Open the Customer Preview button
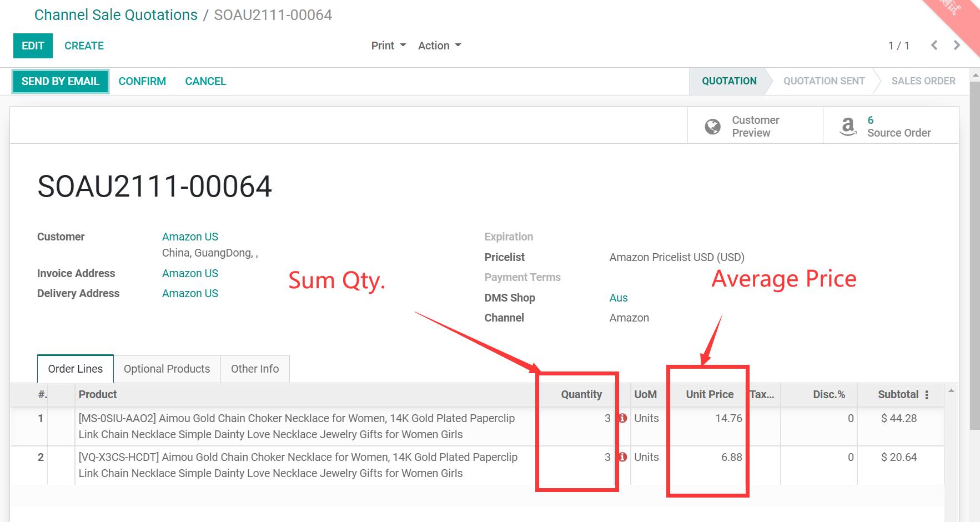980x522 pixels. tap(755, 126)
